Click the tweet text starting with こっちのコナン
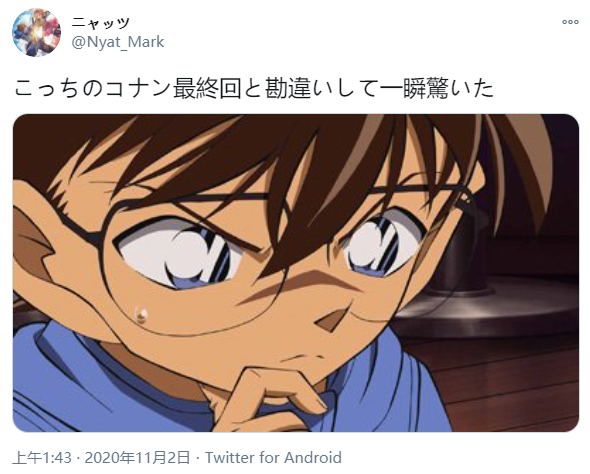This screenshot has width=590, height=474. coord(254,88)
